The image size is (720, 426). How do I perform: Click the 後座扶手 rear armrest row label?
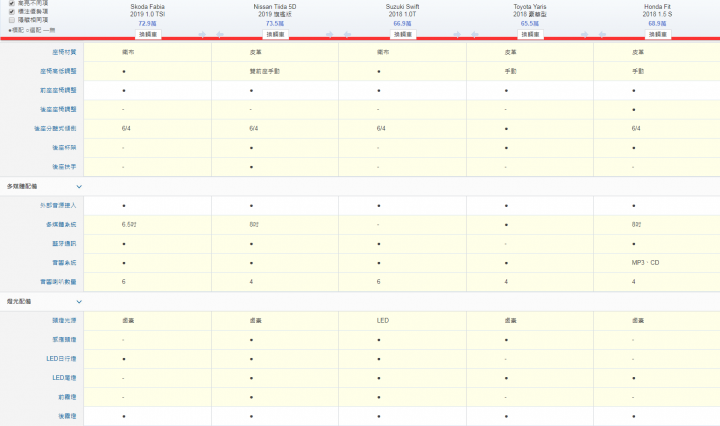coord(64,167)
